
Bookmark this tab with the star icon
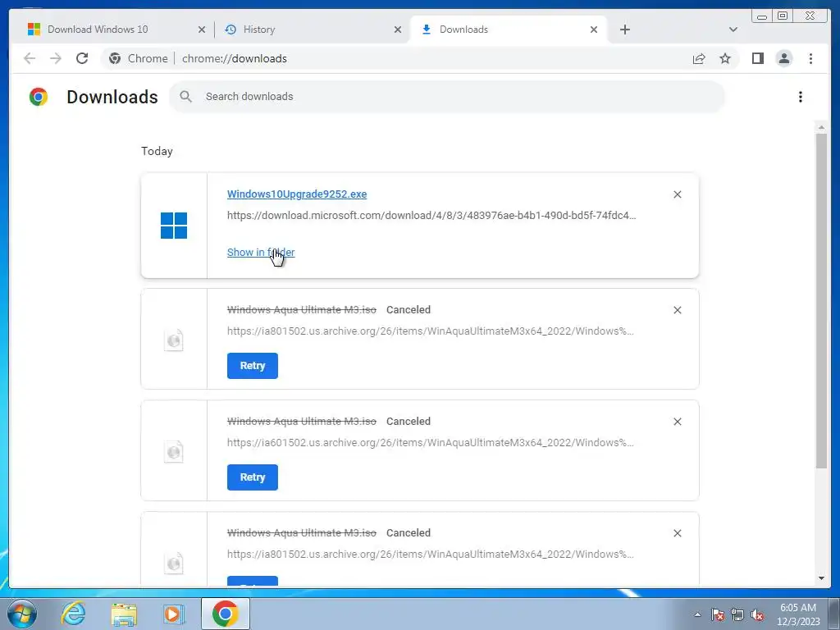click(725, 58)
